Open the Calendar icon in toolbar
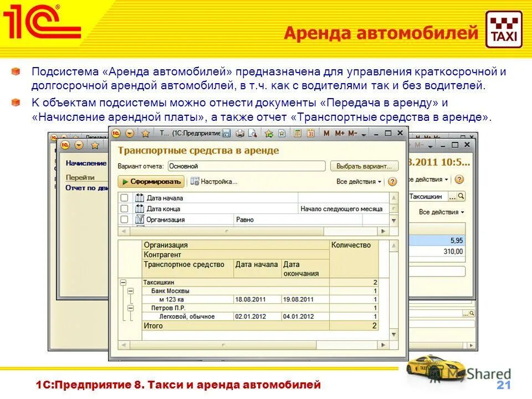Image resolution: width=532 pixels, height=399 pixels. click(x=311, y=132)
